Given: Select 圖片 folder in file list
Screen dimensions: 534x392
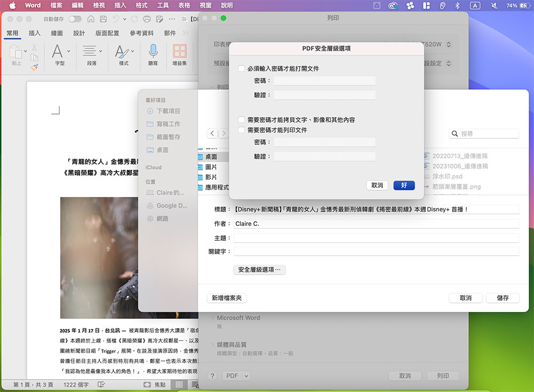Looking at the screenshot, I should click(211, 167).
